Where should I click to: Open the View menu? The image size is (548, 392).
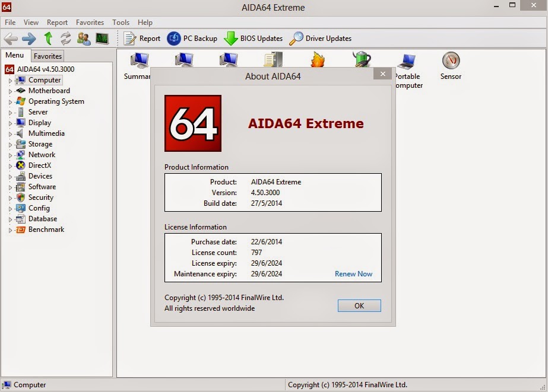pyautogui.click(x=31, y=23)
